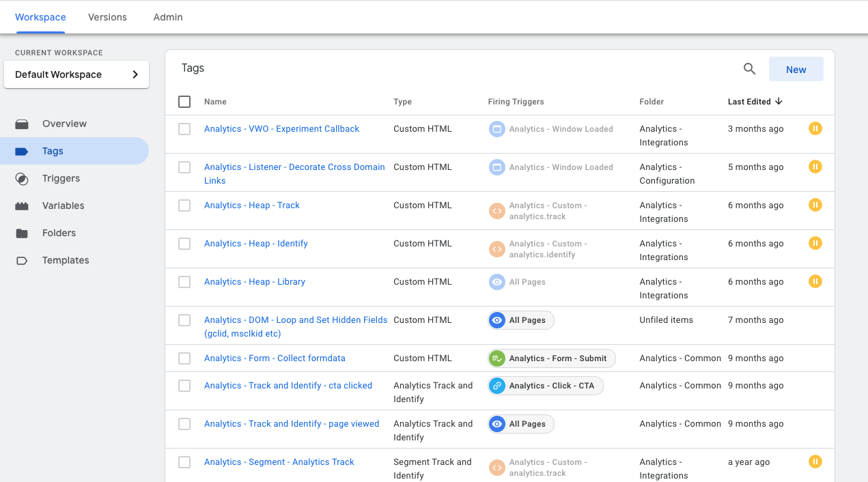Sort by the Folder column header
The height and width of the screenshot is (482, 868).
pos(652,102)
